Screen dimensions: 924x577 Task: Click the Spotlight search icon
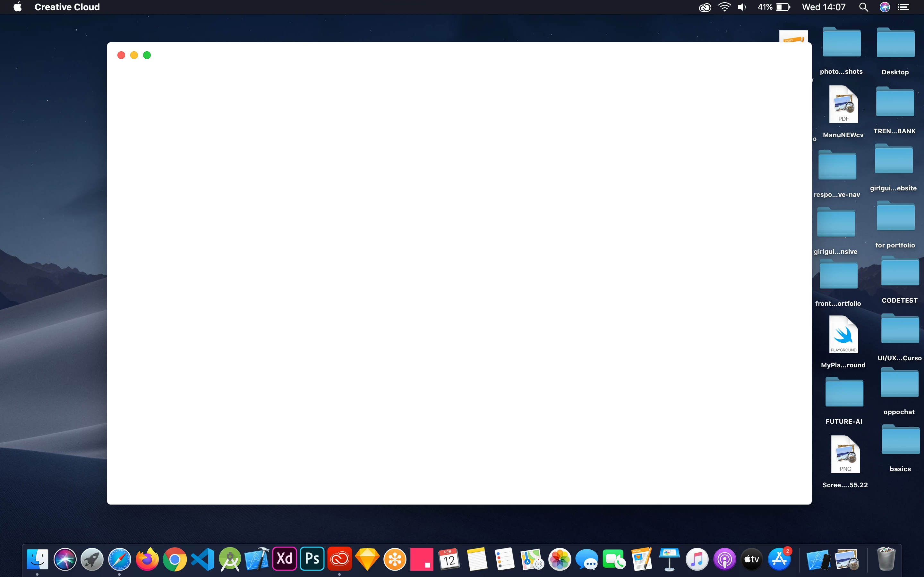[x=864, y=7]
